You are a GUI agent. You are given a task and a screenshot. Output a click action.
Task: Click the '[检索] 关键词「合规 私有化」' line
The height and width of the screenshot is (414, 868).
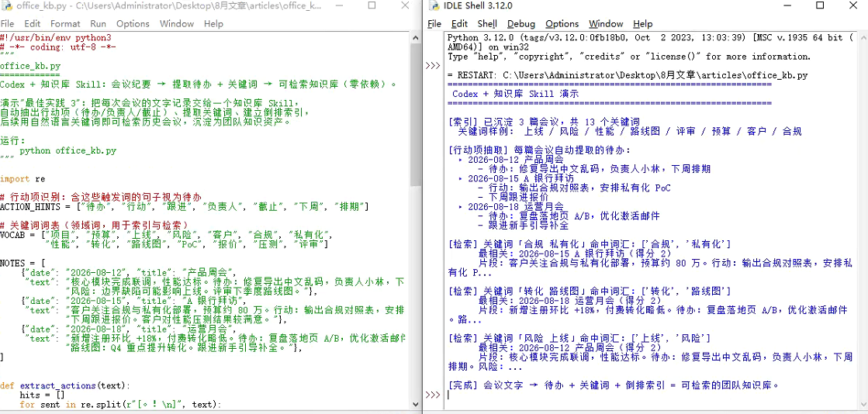(589, 244)
